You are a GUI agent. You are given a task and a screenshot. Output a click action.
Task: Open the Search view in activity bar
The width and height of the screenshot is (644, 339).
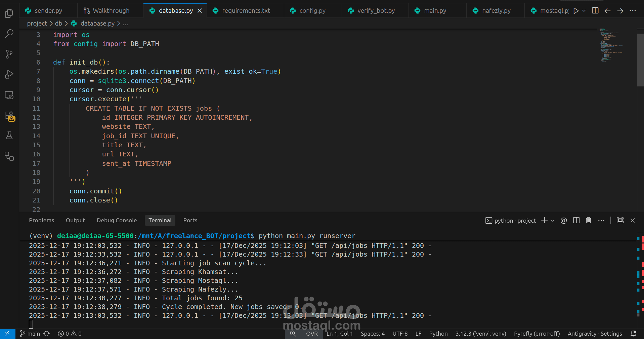click(x=9, y=34)
